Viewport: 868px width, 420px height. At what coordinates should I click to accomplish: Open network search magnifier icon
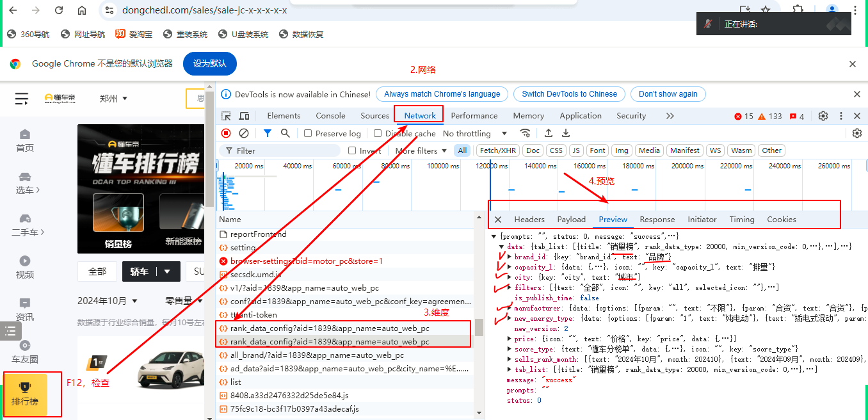click(x=285, y=133)
